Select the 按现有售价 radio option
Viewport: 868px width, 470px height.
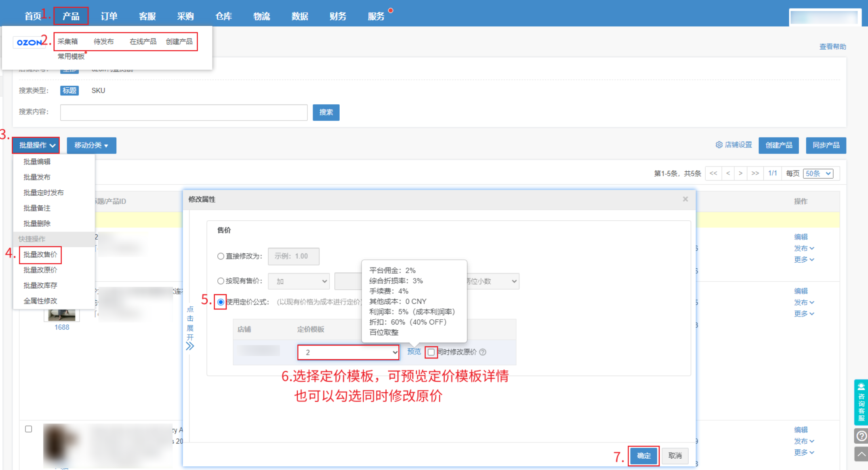point(221,281)
